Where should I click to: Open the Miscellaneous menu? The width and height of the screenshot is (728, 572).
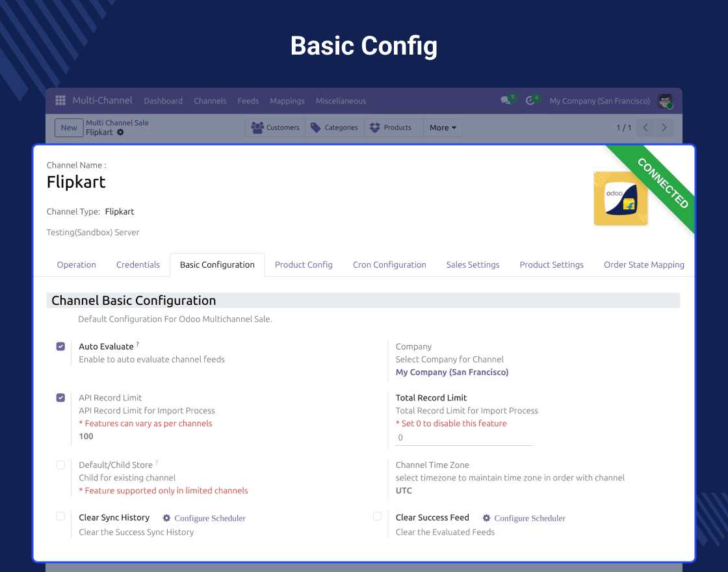coord(341,101)
